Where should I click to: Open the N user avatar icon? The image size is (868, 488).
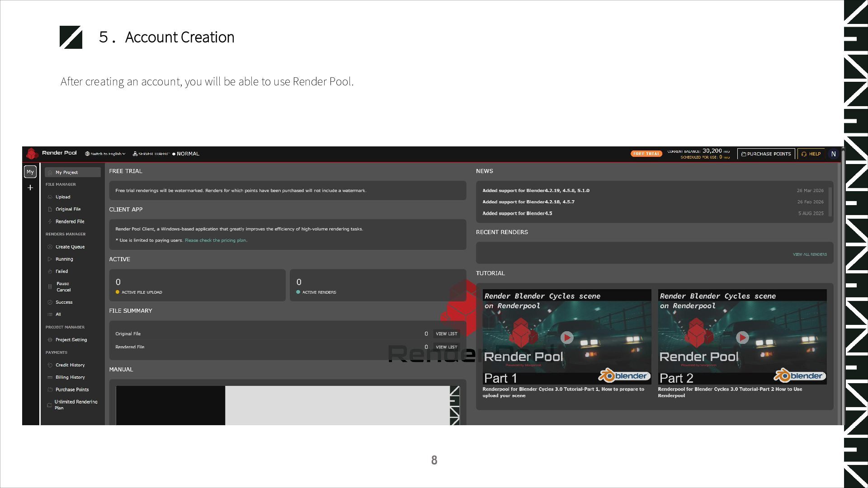(x=833, y=154)
